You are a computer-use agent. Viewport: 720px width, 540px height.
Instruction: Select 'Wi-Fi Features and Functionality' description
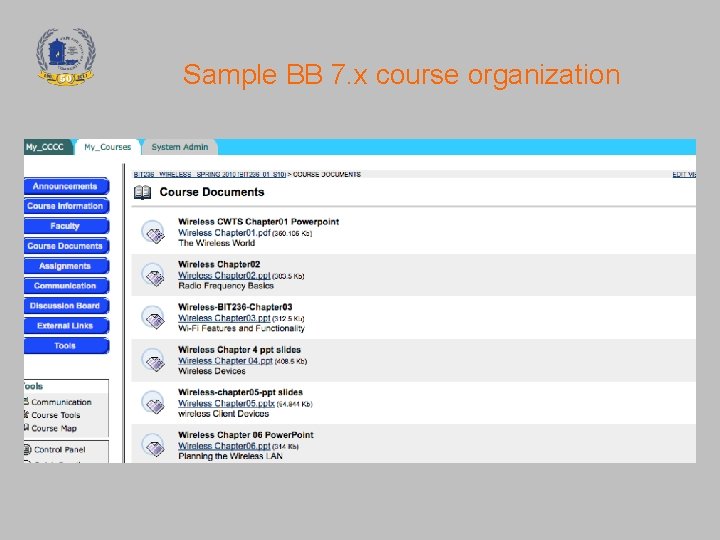(x=241, y=328)
